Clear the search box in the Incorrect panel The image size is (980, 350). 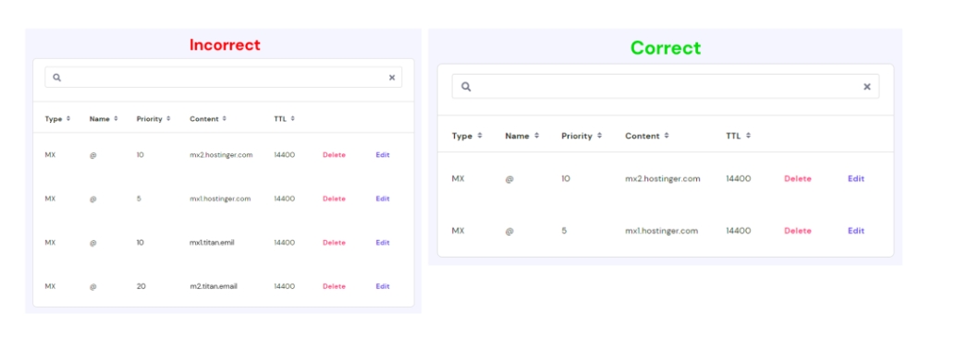point(392,78)
